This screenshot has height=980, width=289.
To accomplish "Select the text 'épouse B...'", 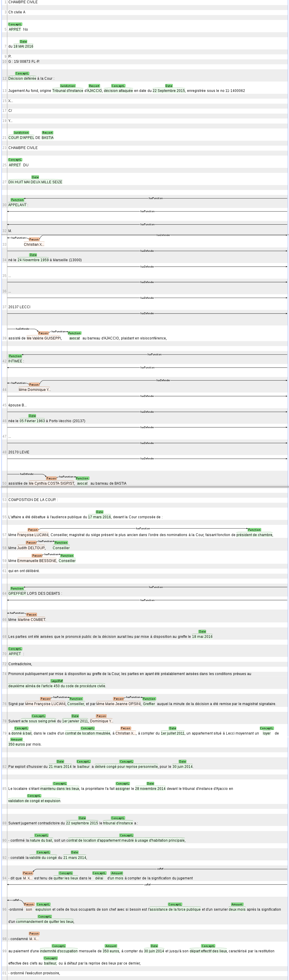I will pos(18,406).
